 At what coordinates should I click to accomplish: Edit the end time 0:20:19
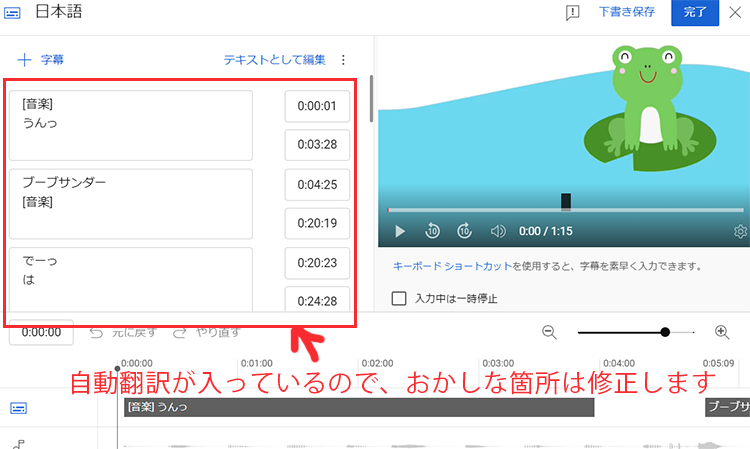(x=317, y=223)
